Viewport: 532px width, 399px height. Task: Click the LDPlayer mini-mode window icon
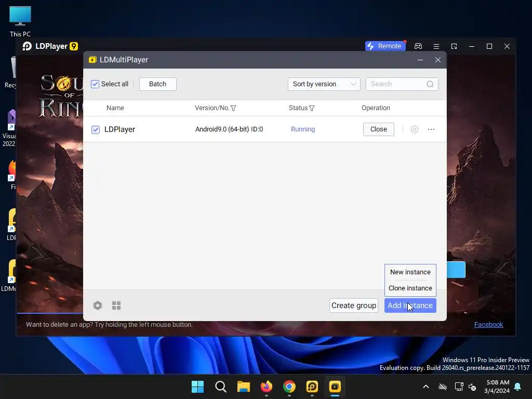[454, 46]
